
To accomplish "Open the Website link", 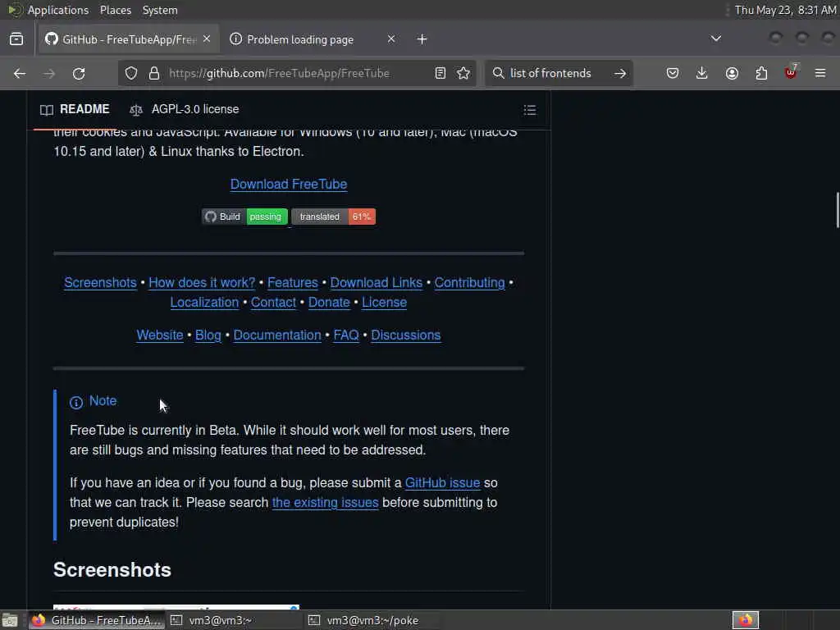I will coord(160,336).
